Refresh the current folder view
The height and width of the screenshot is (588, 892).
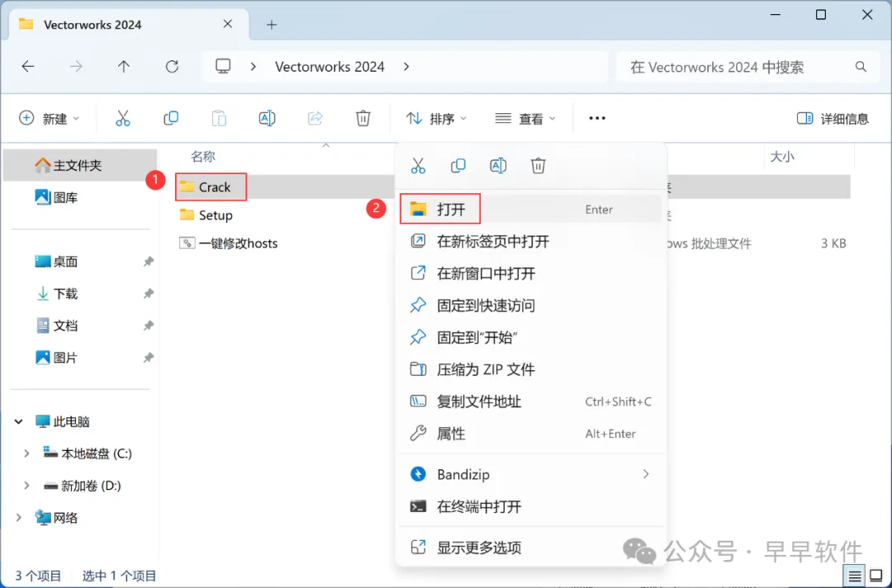point(172,67)
